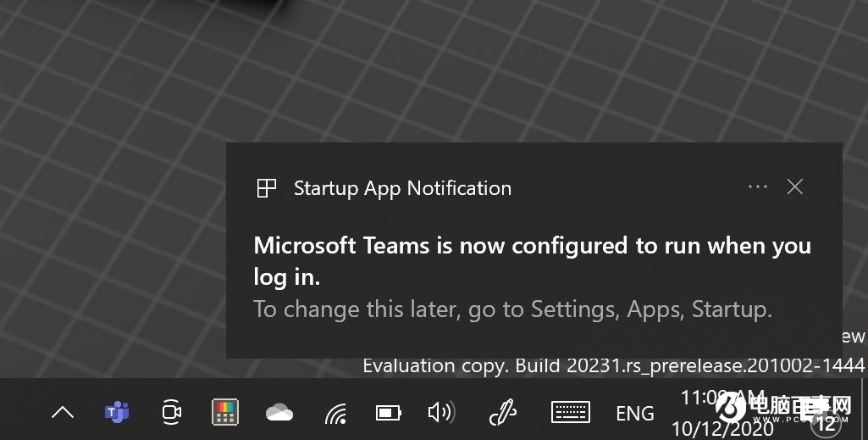Screen dimensions: 868x440
Task: Expand hidden tray icons with the chevron
Action: coord(63,412)
